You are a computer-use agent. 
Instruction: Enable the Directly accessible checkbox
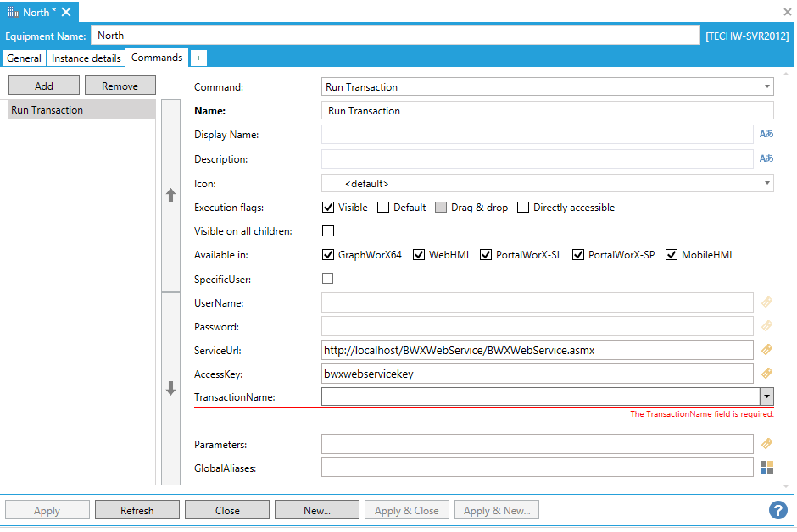coord(523,208)
